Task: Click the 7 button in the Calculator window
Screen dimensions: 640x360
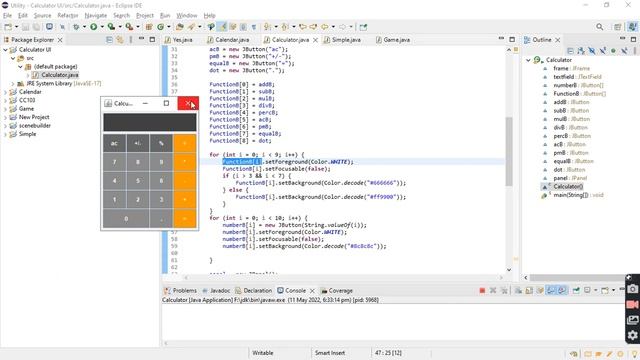Action: tap(114, 162)
